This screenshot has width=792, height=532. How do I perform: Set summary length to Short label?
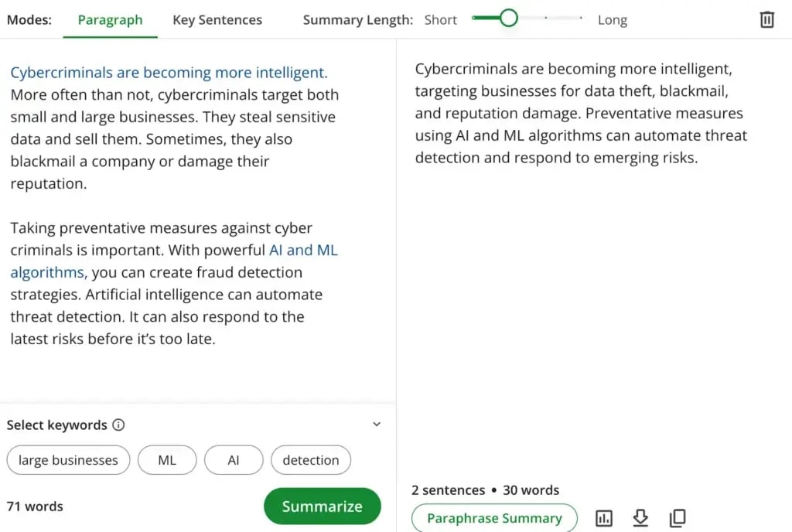(x=441, y=20)
